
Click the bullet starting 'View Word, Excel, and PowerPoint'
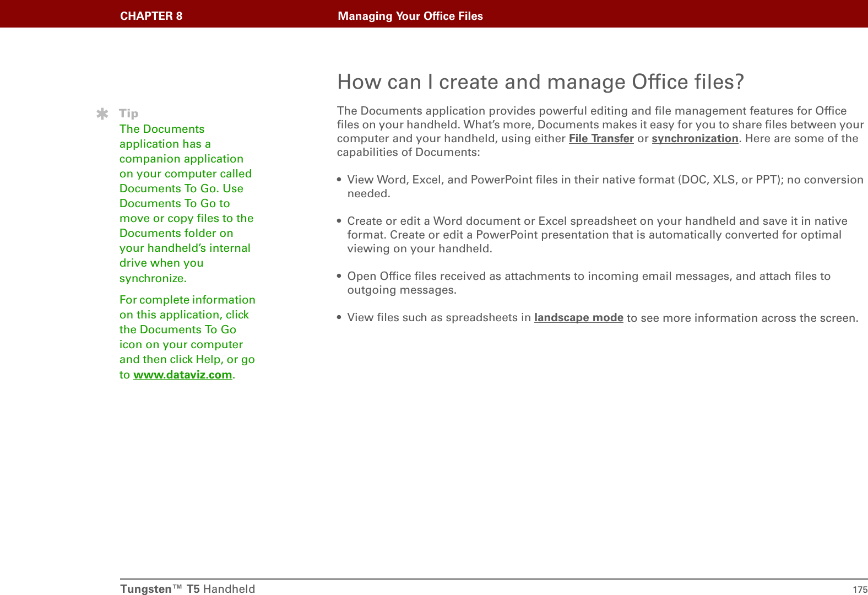(x=600, y=186)
